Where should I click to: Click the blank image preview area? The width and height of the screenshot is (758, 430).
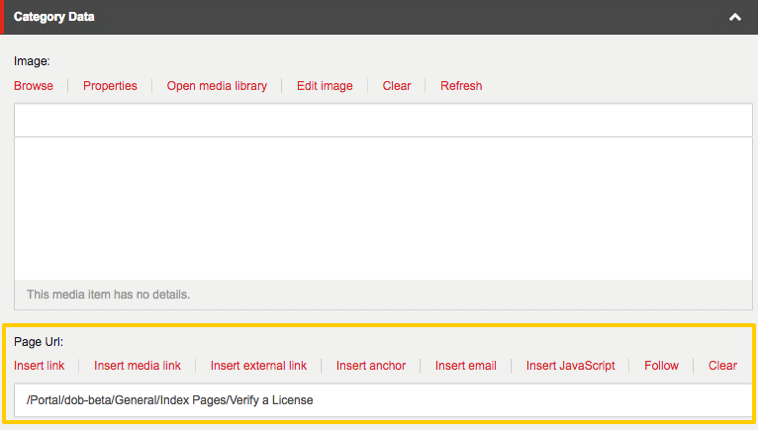pos(383,208)
